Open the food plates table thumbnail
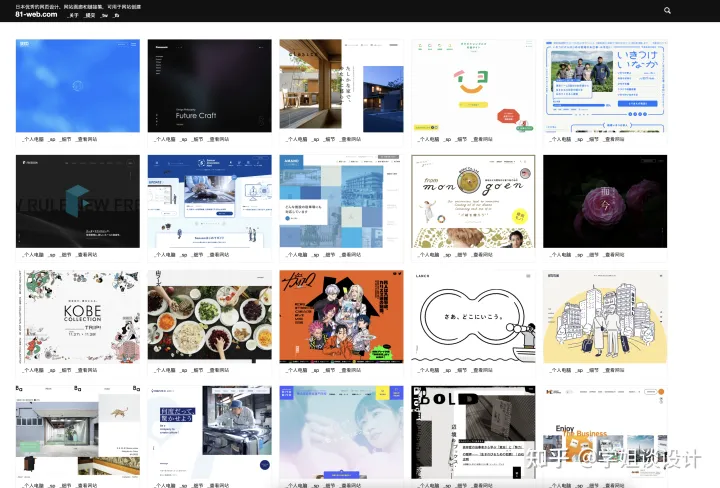 click(209, 317)
